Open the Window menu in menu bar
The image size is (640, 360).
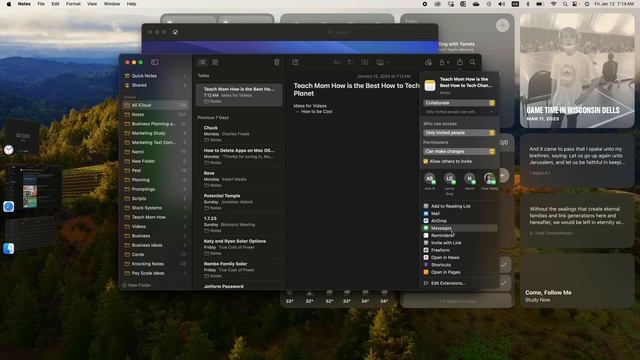(x=112, y=4)
